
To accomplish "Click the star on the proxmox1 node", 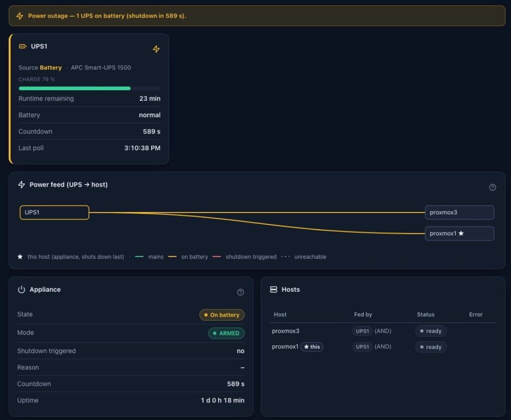I will [x=461, y=233].
